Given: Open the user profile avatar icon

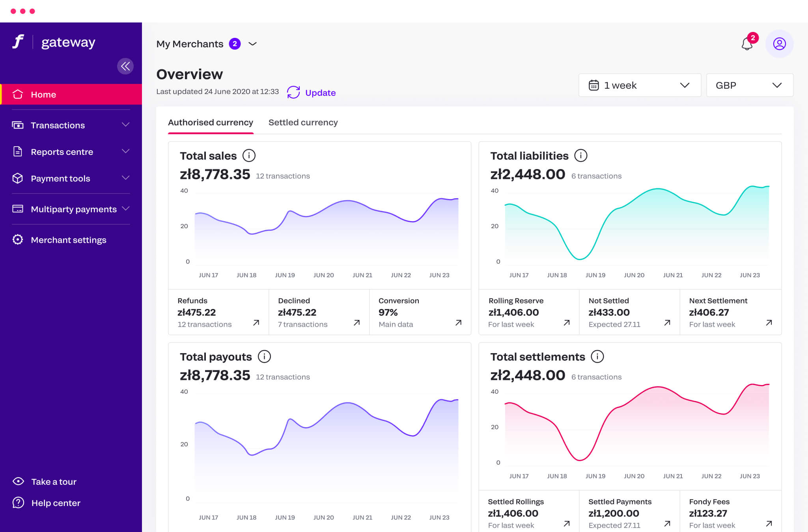Looking at the screenshot, I should (779, 44).
